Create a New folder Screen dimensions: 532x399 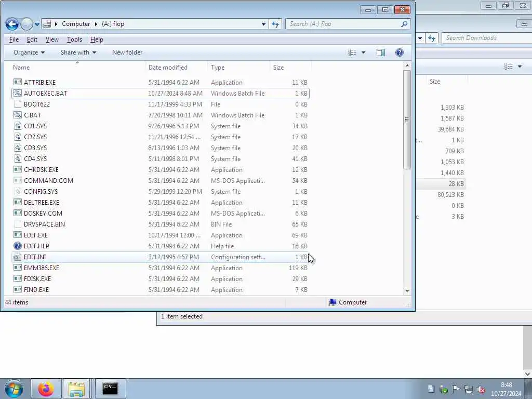(x=127, y=52)
